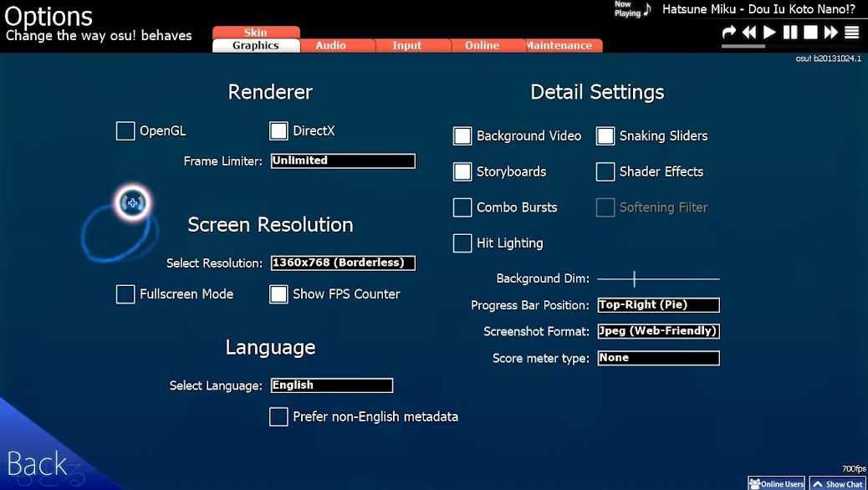Stop the music playback
868x490 pixels.
pos(810,32)
